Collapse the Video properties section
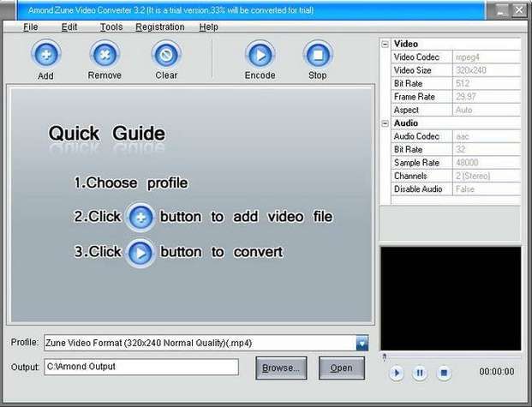Viewport: 532px width, 407px height. pyautogui.click(x=386, y=44)
